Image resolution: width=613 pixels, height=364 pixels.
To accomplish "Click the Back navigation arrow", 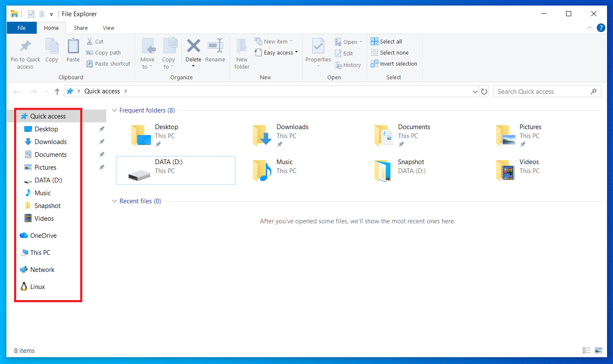I will click(17, 91).
